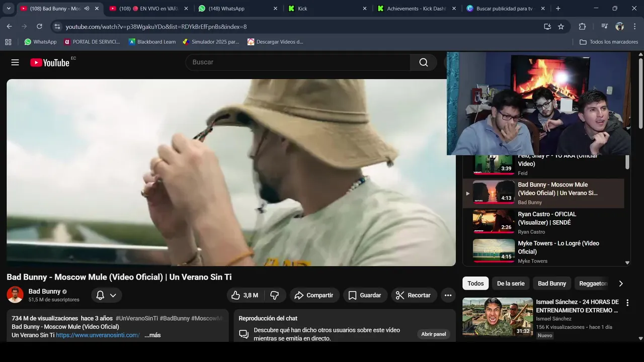Click the Moscow Mule video player
Image resolution: width=644 pixels, height=362 pixels.
(231, 172)
